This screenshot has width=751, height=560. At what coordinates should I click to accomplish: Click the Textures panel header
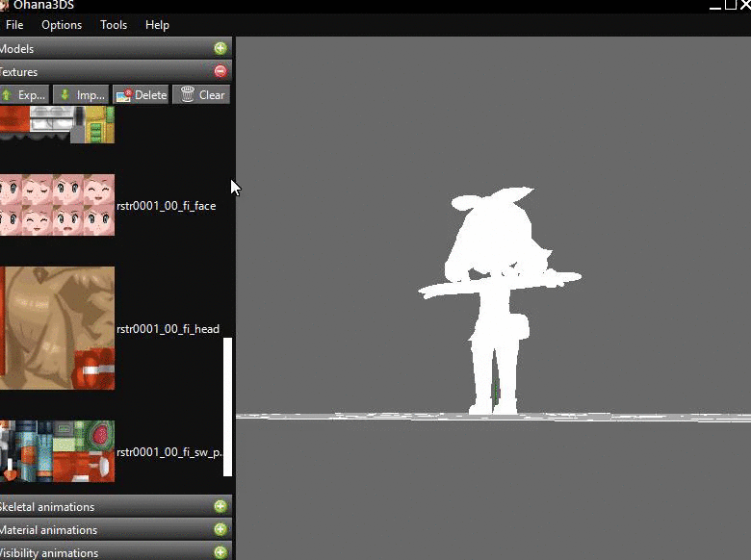coord(116,71)
